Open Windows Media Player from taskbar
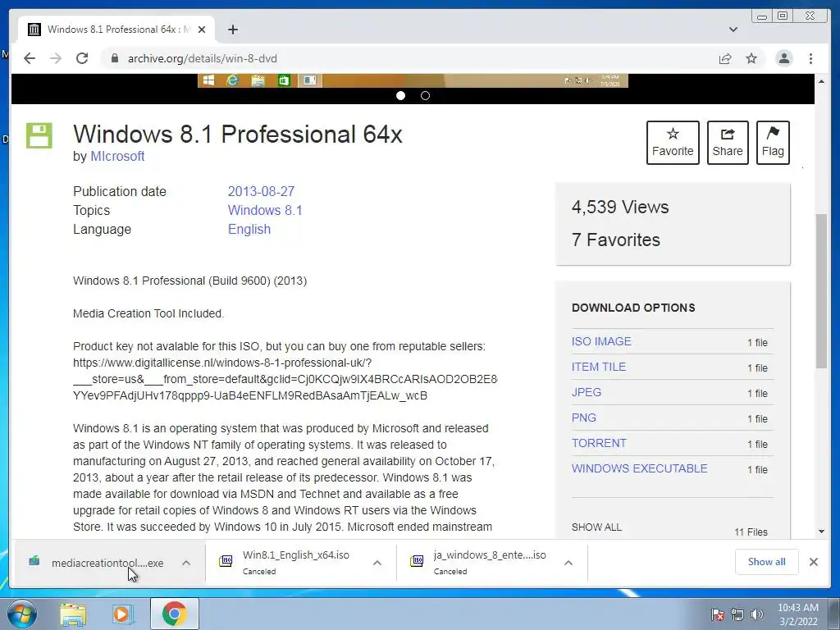The width and height of the screenshot is (840, 630). 123,614
